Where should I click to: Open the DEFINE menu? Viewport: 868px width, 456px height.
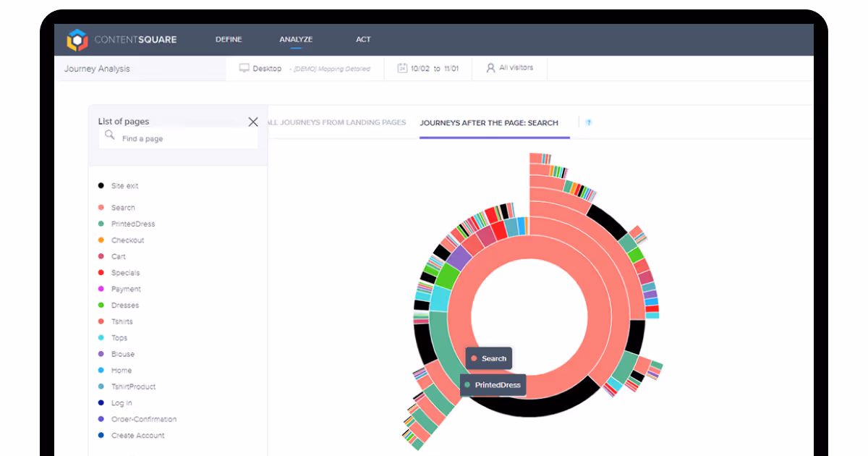[x=229, y=39]
